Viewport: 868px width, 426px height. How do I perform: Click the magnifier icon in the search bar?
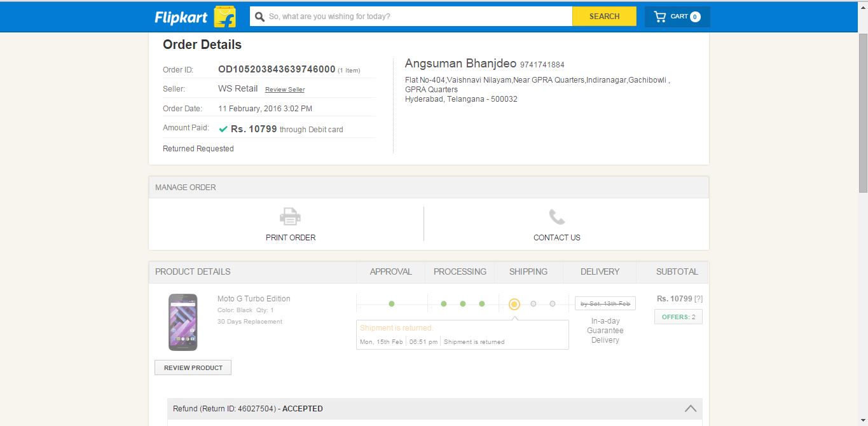pos(259,17)
